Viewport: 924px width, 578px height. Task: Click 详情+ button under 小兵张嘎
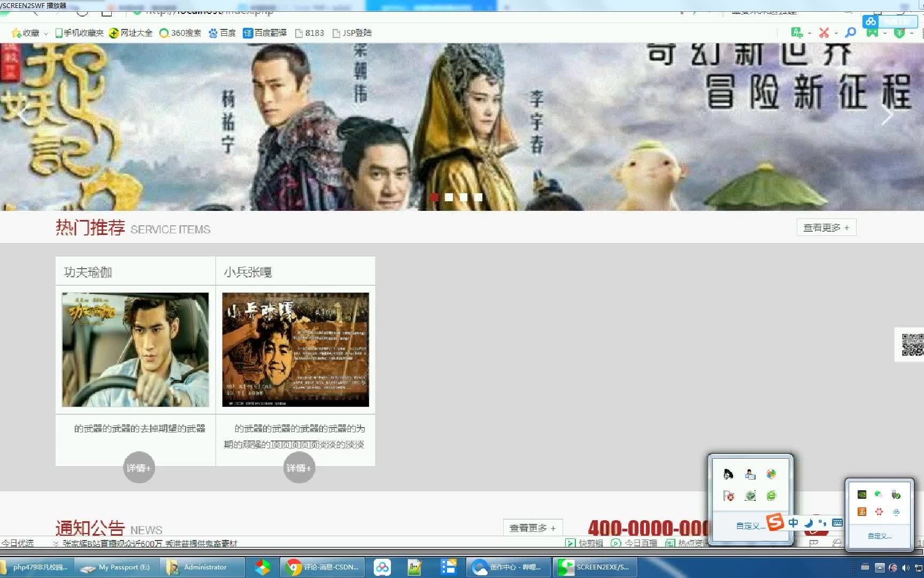[x=299, y=468]
